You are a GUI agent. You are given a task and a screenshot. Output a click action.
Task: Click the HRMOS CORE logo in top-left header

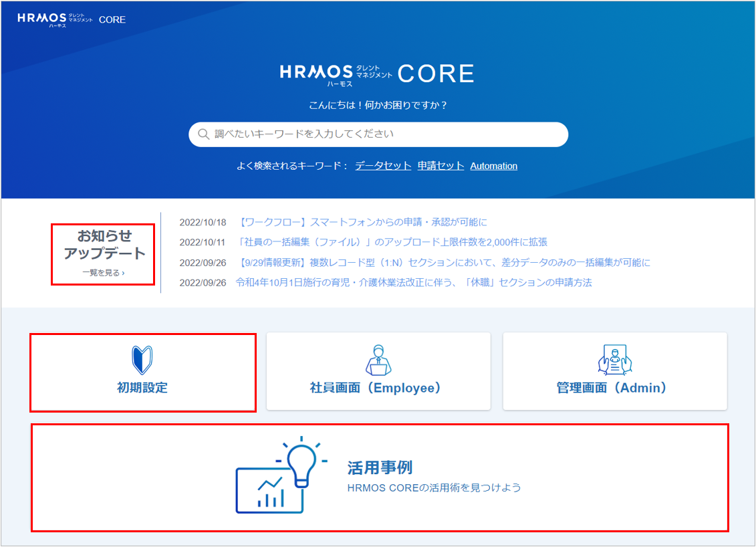coord(72,19)
